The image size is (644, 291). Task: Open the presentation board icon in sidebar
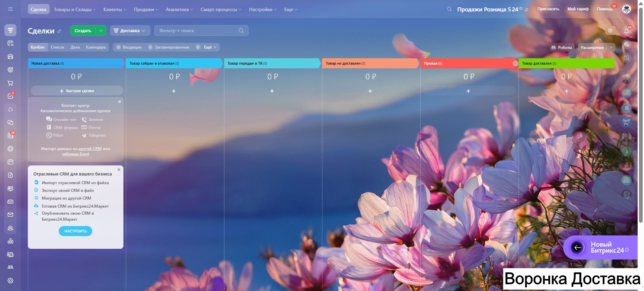pos(10,189)
